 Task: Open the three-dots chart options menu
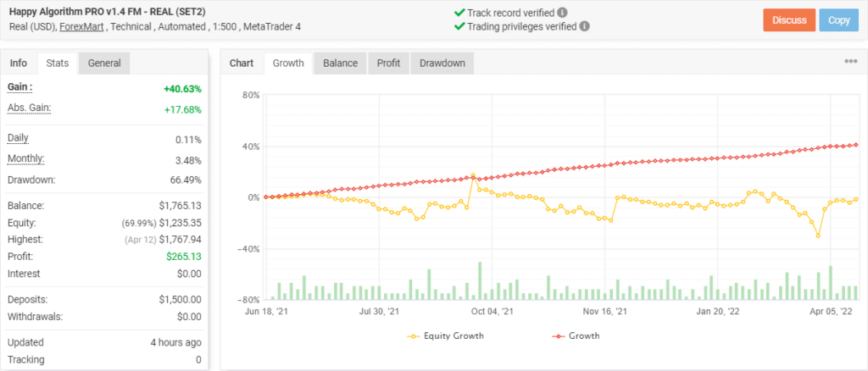point(851,61)
